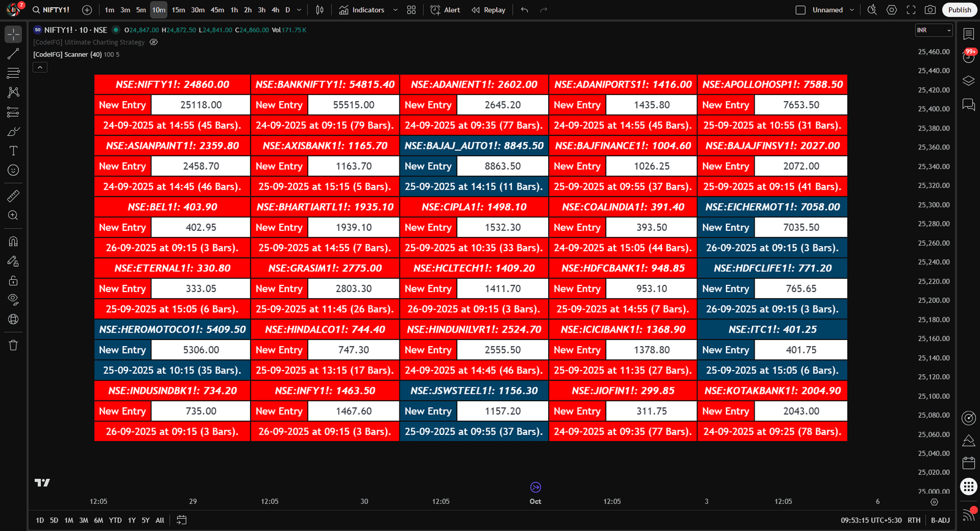Toggle the magnet snap mode
Image resolution: width=980 pixels, height=531 pixels.
13,241
